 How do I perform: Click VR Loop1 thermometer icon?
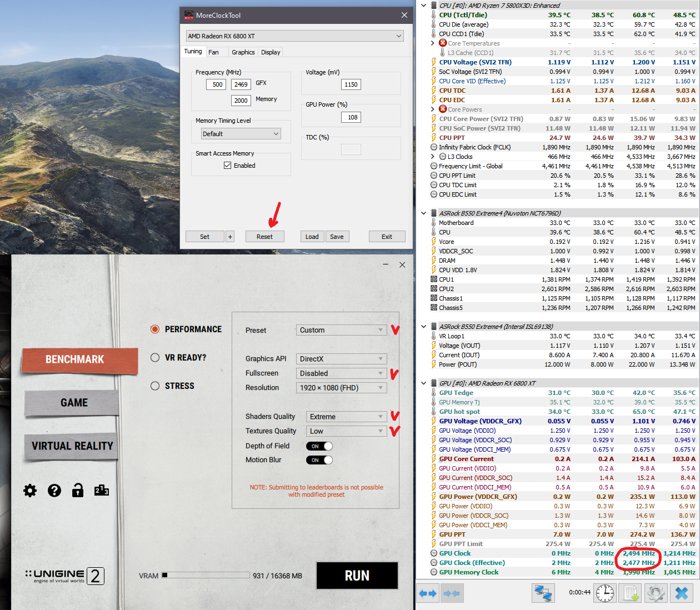coord(434,336)
